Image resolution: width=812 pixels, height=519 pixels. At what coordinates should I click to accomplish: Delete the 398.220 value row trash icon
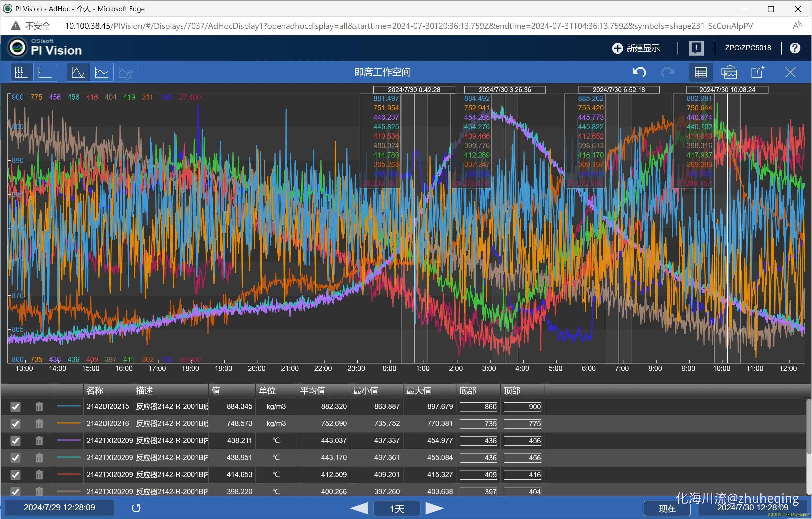tap(39, 491)
